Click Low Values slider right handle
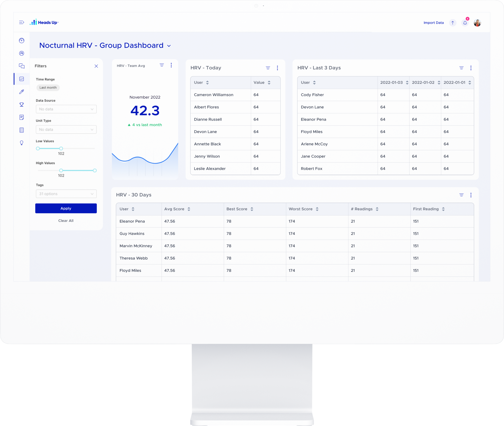The image size is (504, 426). point(61,148)
